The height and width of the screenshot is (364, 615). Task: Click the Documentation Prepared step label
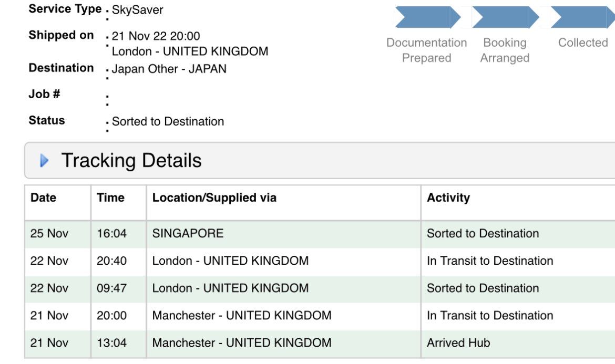pos(427,50)
